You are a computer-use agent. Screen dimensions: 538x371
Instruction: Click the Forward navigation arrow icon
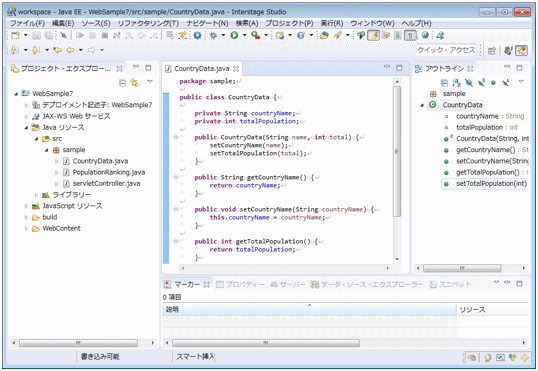92,50
